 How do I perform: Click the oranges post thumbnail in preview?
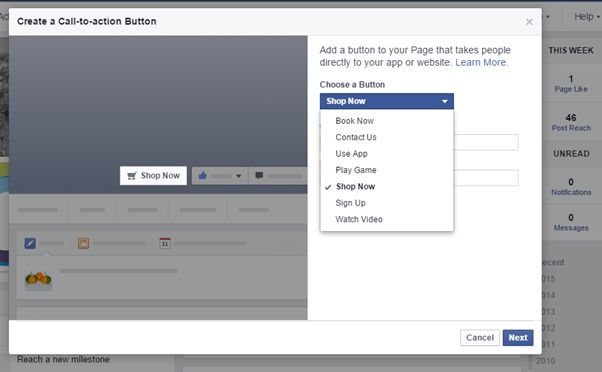click(38, 280)
